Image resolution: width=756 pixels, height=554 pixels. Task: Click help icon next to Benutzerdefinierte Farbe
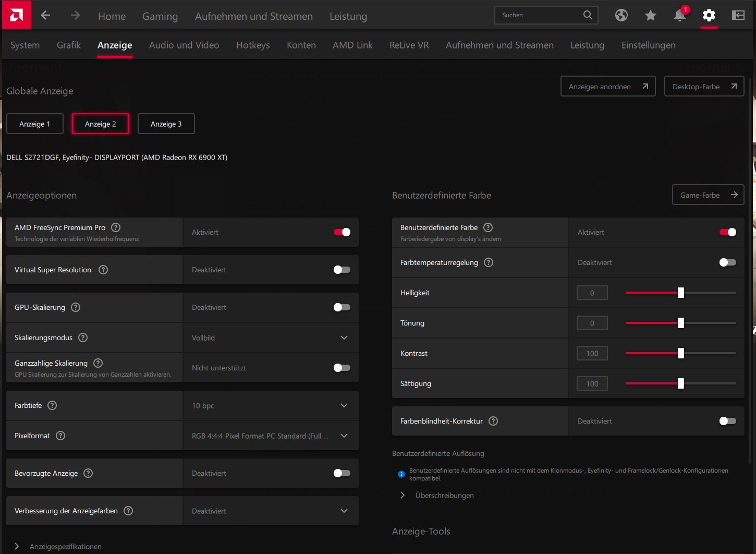488,227
